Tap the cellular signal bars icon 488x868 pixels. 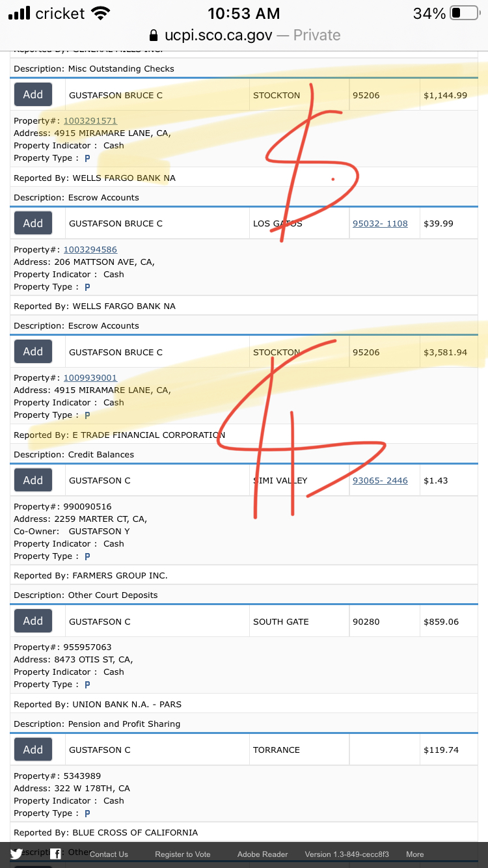[x=20, y=14]
